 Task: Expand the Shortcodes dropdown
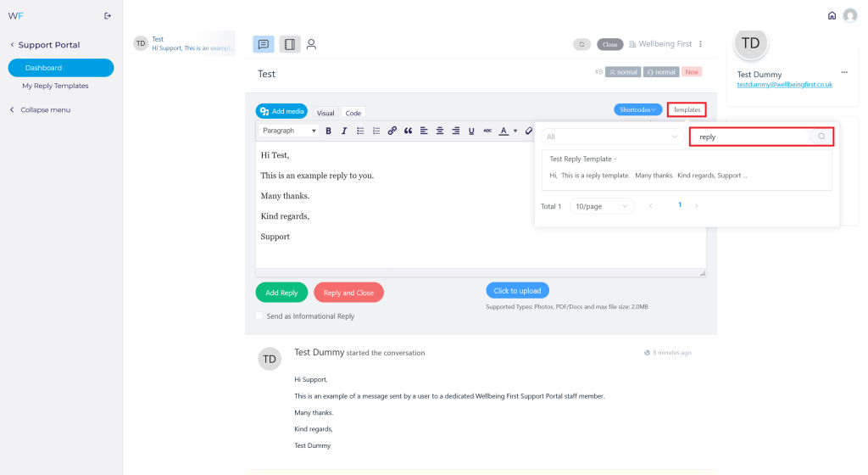point(639,109)
